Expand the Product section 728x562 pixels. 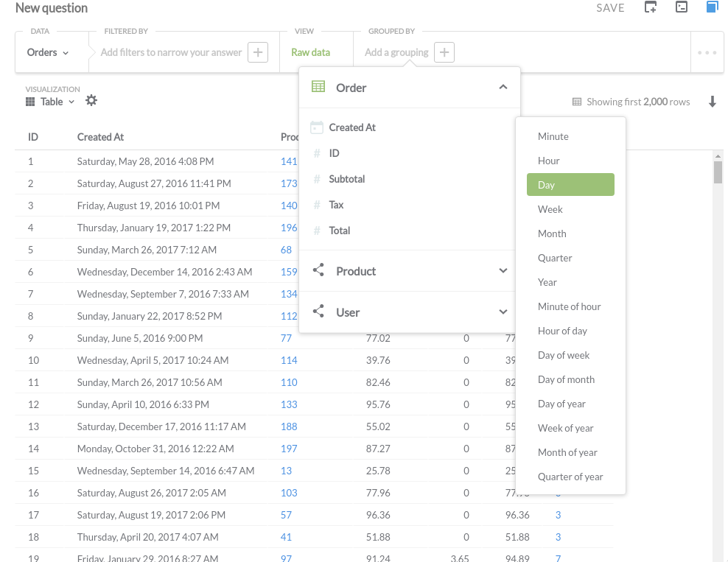(x=503, y=271)
